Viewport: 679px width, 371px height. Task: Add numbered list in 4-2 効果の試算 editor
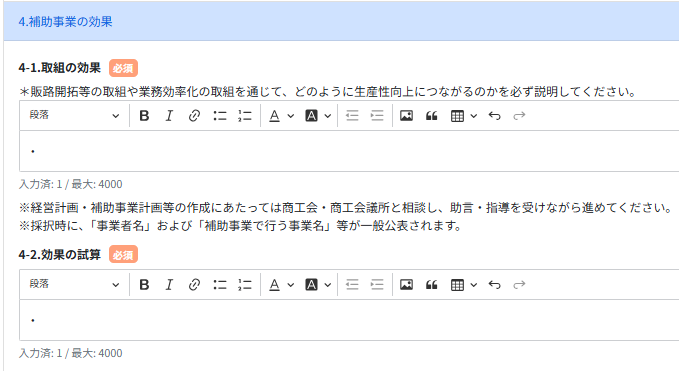tap(245, 284)
